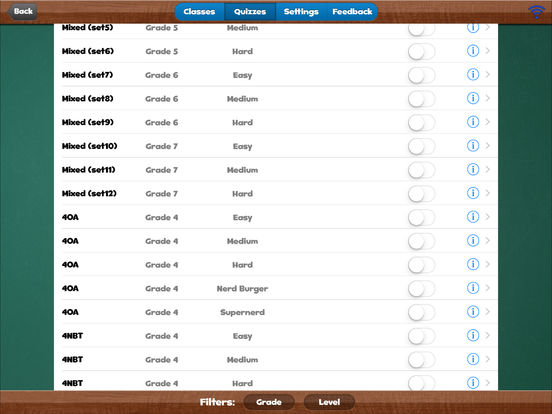Enable the Mixed (set12) Hard quiz switch
552x414 pixels.
point(421,194)
